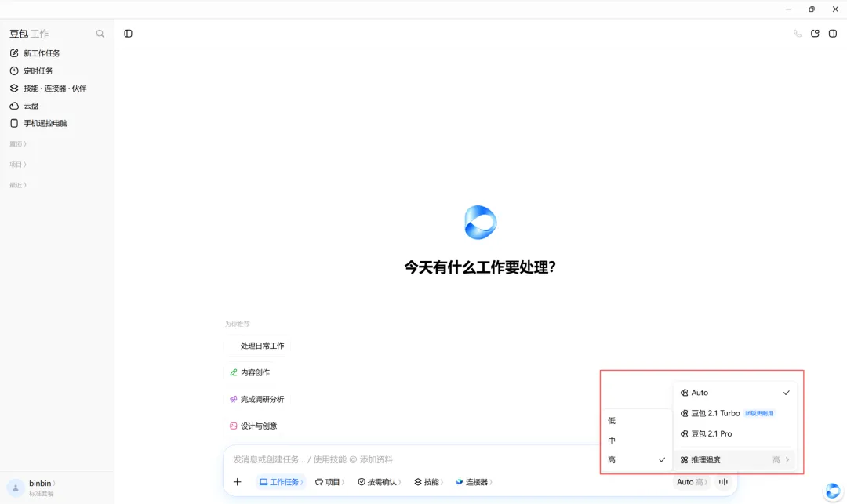Toggle the right side panel icon

click(833, 34)
